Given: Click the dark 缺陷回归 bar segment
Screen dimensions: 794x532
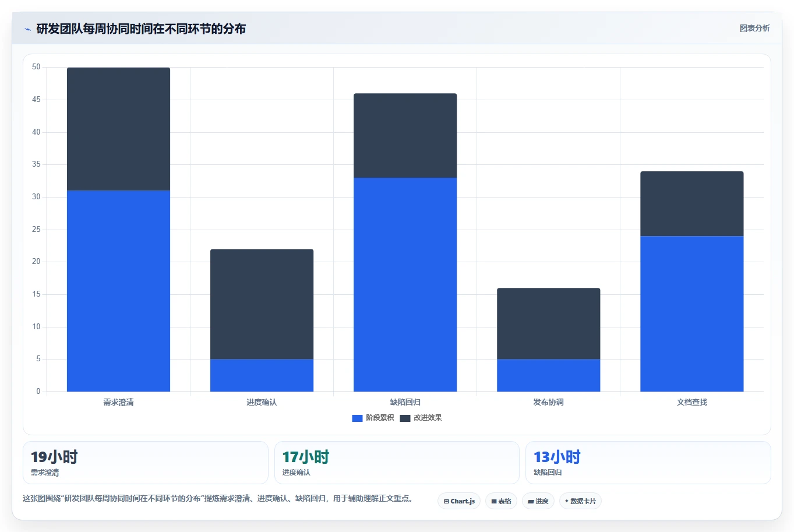Looking at the screenshot, I should 405,136.
